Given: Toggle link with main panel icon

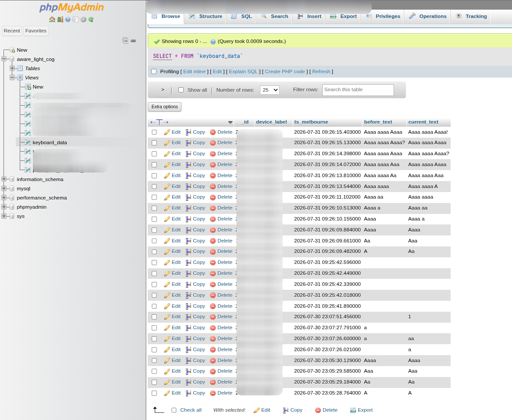Looking at the screenshot, I should coord(133,41).
